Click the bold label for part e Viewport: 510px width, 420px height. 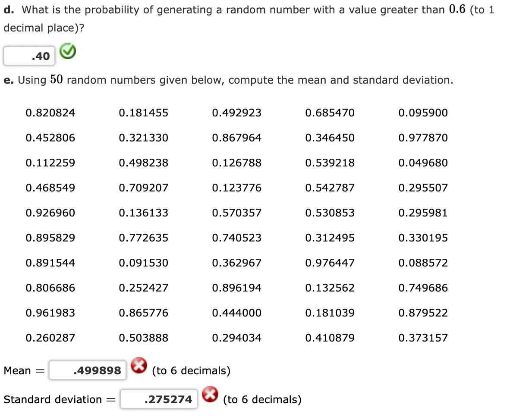point(9,80)
